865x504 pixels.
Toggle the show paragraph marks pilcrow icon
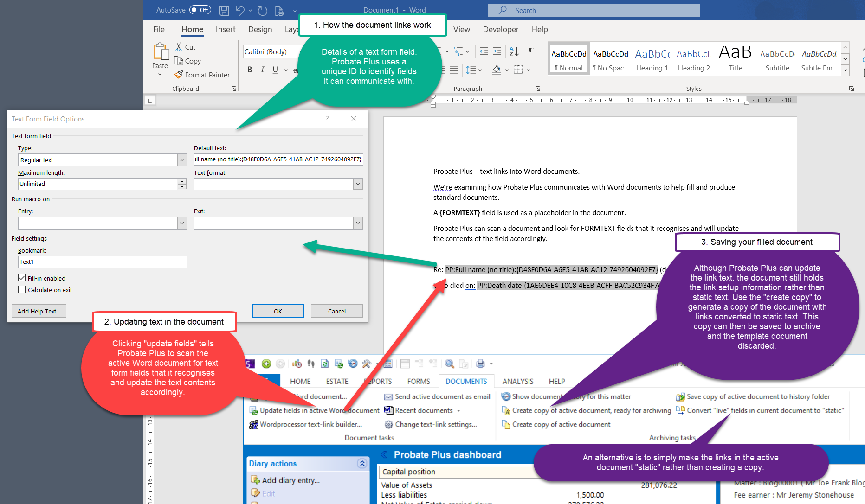pos(531,51)
